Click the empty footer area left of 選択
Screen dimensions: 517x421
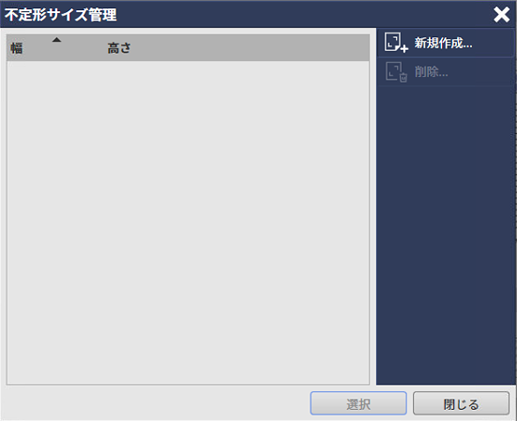pos(157,403)
